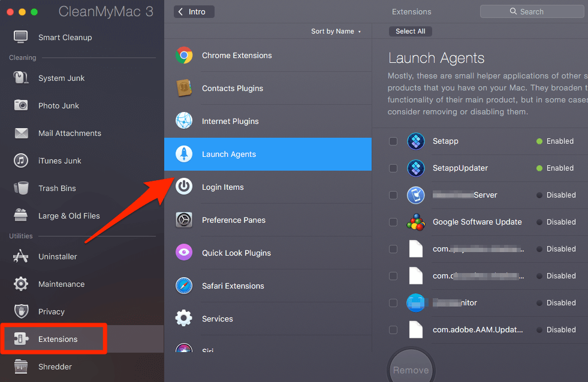Go back to Intro
This screenshot has width=588, height=382.
coord(194,11)
